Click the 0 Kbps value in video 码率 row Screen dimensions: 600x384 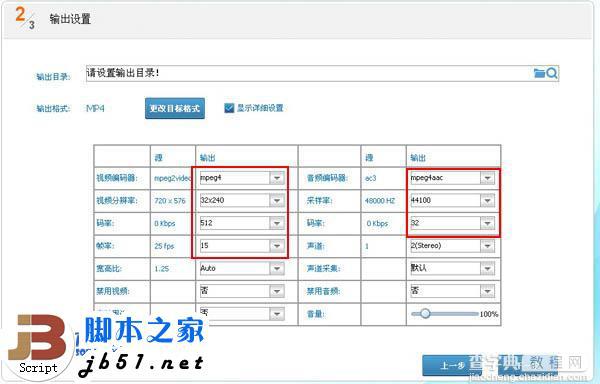point(165,223)
